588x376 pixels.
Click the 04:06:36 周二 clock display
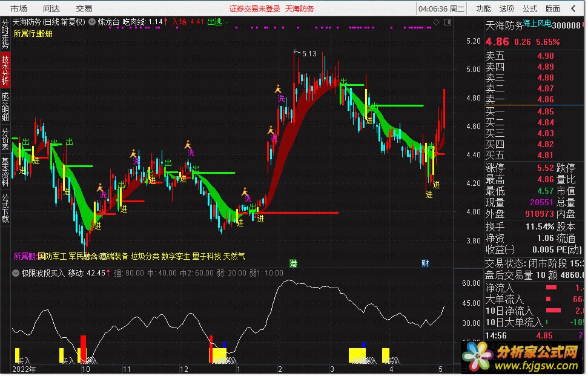[441, 8]
